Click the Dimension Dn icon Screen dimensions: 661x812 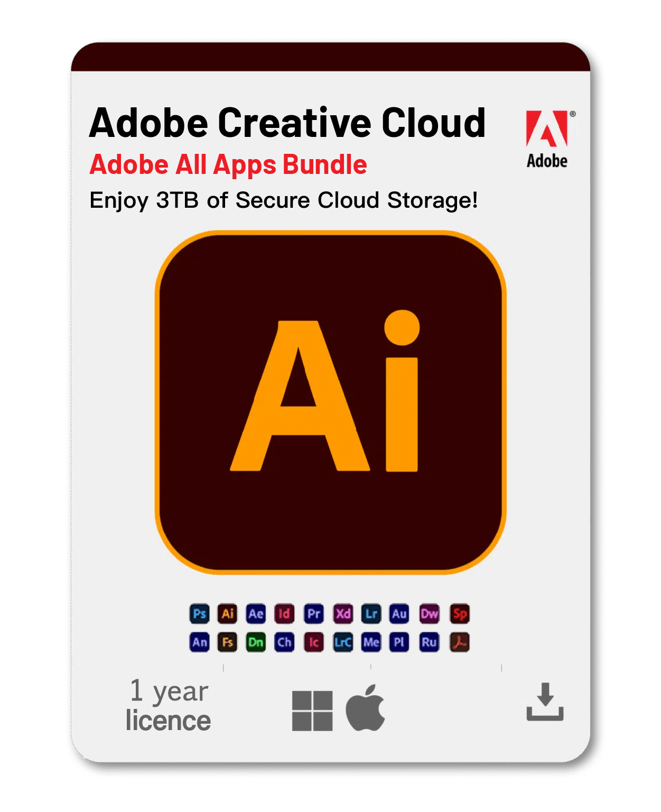coord(256,642)
